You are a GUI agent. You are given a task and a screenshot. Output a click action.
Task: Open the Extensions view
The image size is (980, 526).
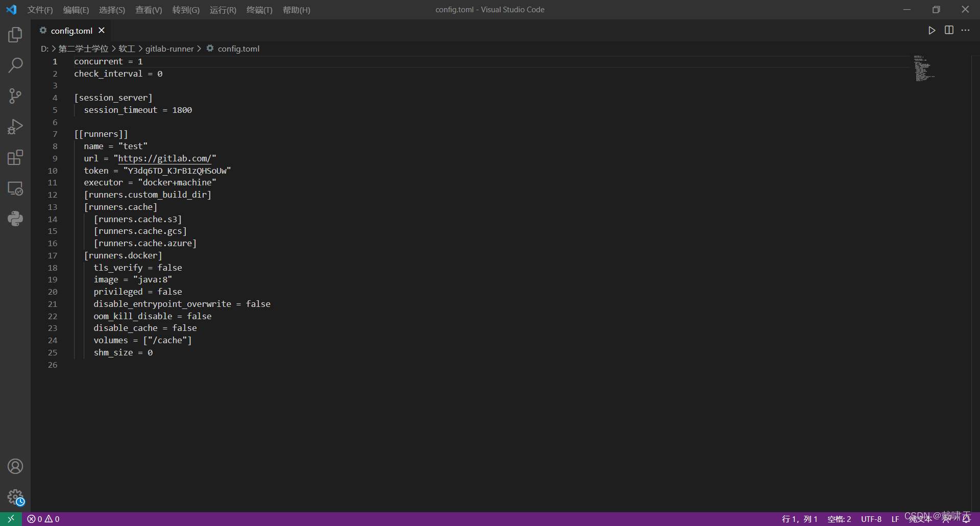point(15,157)
